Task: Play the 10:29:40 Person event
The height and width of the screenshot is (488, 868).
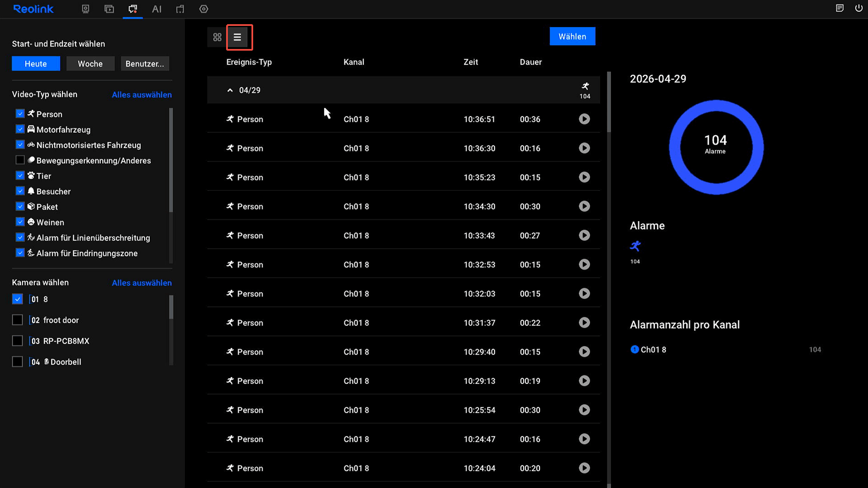Action: click(584, 352)
